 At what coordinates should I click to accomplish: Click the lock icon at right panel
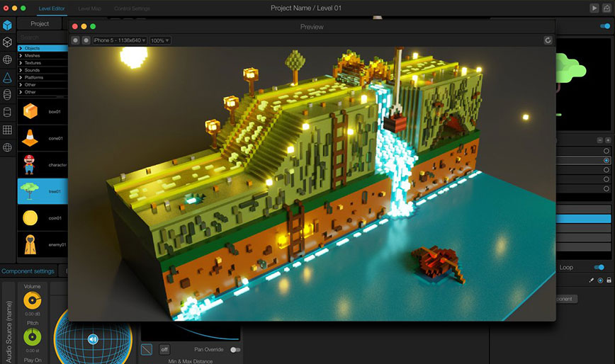click(609, 280)
